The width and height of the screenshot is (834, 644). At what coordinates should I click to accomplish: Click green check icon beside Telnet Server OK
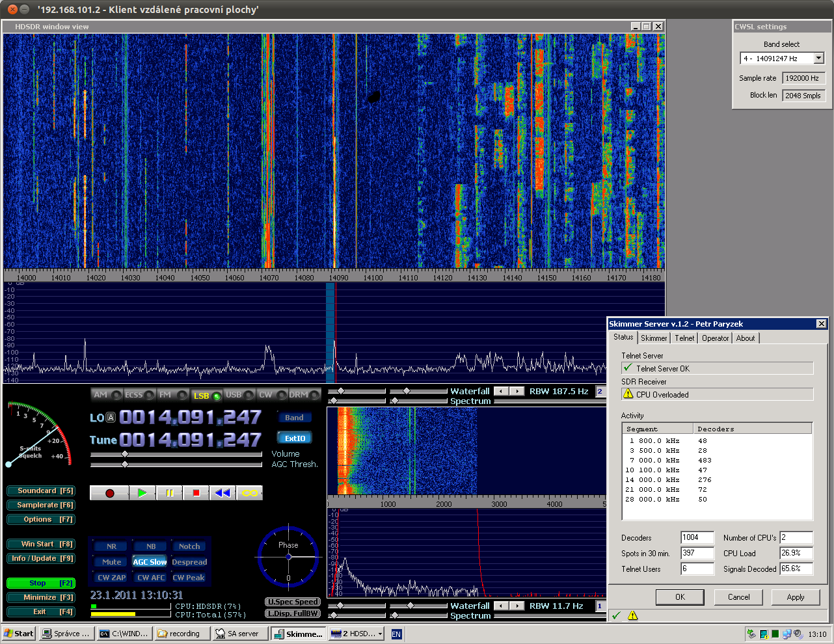click(628, 368)
